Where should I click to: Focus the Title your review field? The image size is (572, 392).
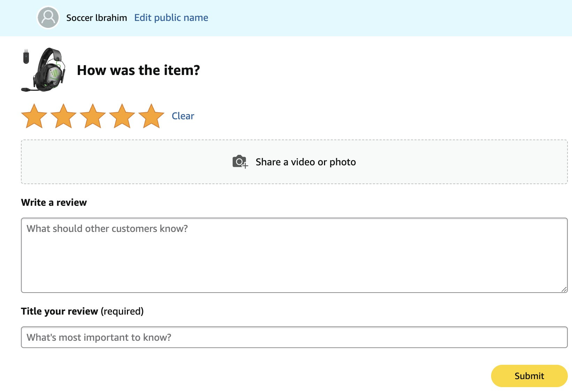coord(294,337)
